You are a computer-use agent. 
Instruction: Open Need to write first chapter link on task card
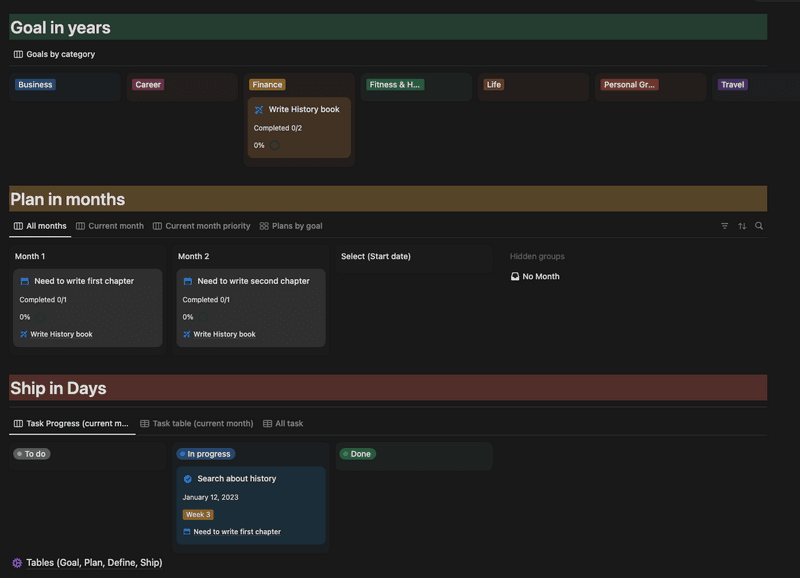click(x=232, y=532)
